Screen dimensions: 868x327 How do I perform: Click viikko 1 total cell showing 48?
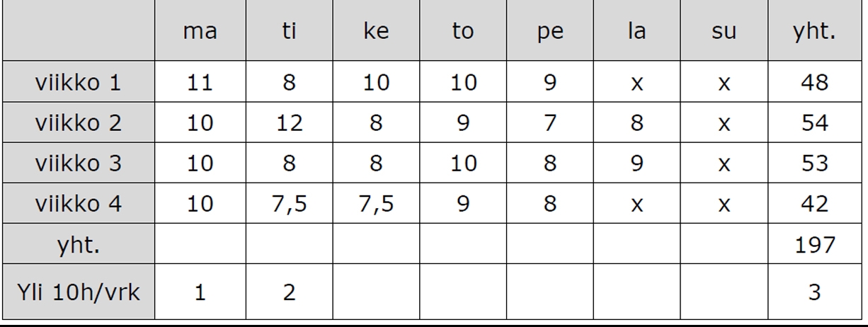coord(816,83)
